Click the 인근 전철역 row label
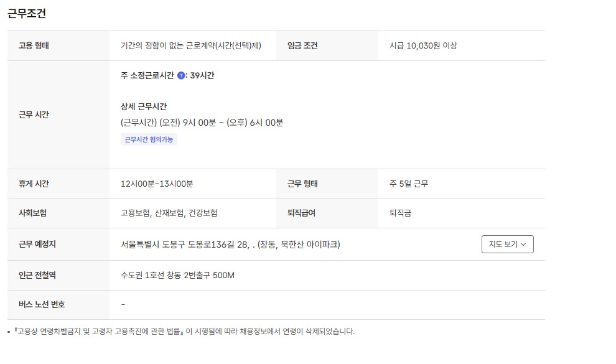Screen dimensions: 616x364 click(37, 275)
